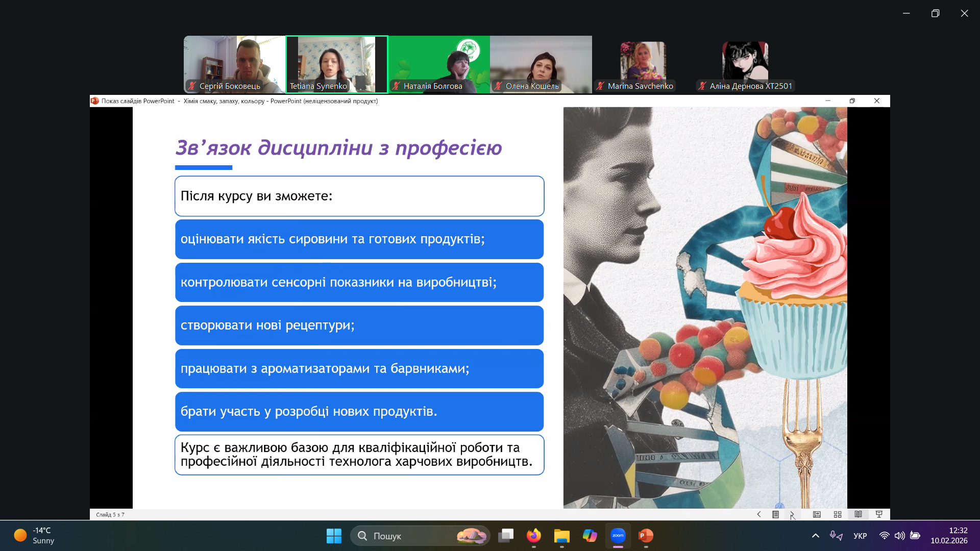Start Slide Show presentation icon
This screenshot has width=980, height=551.
tap(879, 514)
